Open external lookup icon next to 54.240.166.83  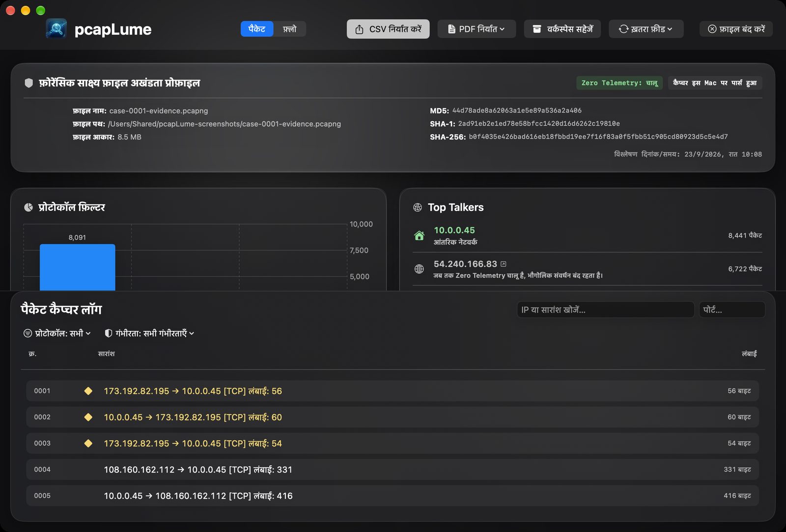(504, 264)
